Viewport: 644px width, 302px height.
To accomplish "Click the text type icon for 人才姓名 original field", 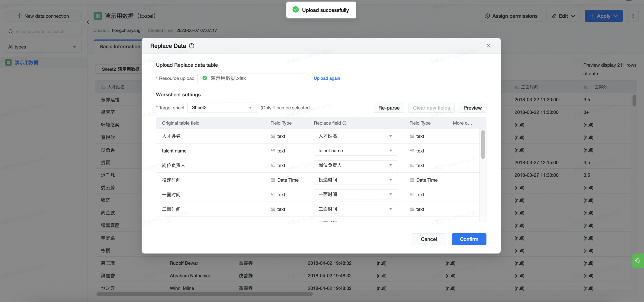I will coord(273,136).
